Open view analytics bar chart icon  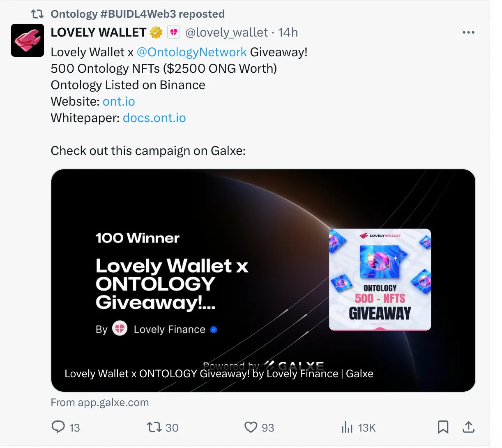pos(347,427)
